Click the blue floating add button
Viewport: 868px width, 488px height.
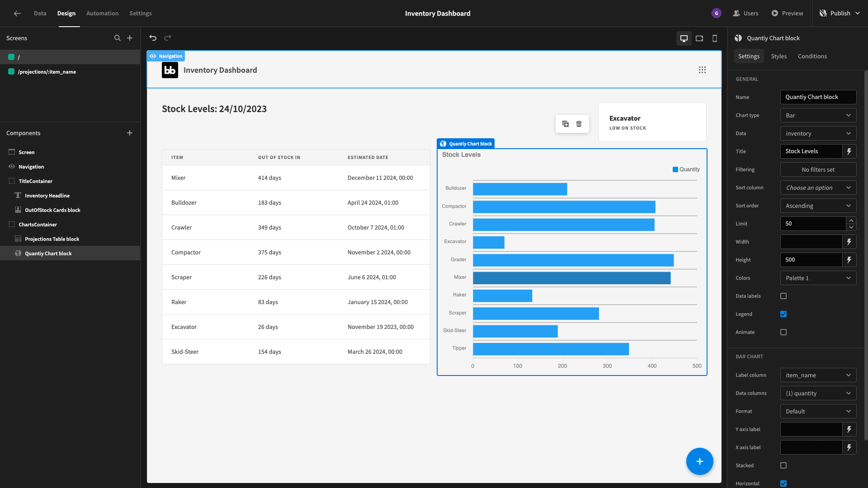(700, 461)
